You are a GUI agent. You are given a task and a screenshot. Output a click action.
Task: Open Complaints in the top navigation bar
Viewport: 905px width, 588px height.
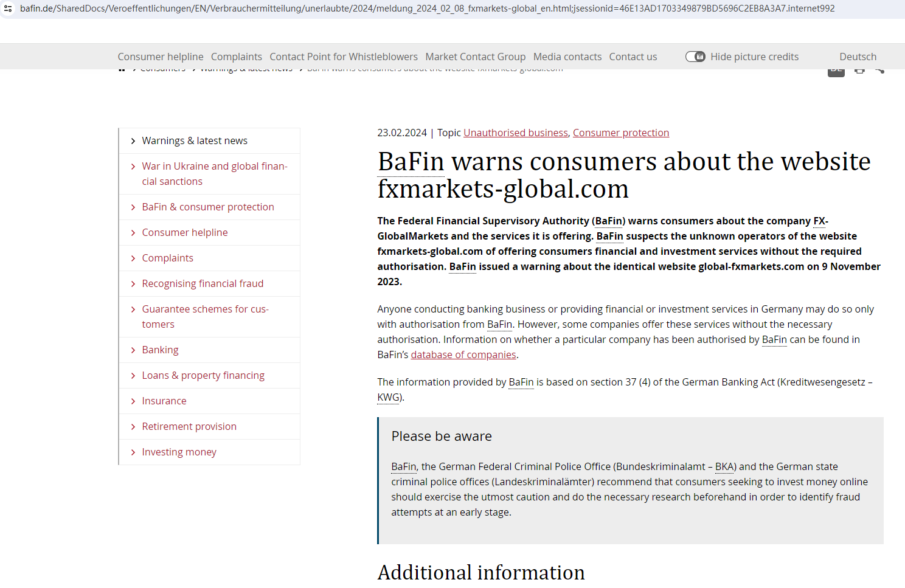point(237,57)
